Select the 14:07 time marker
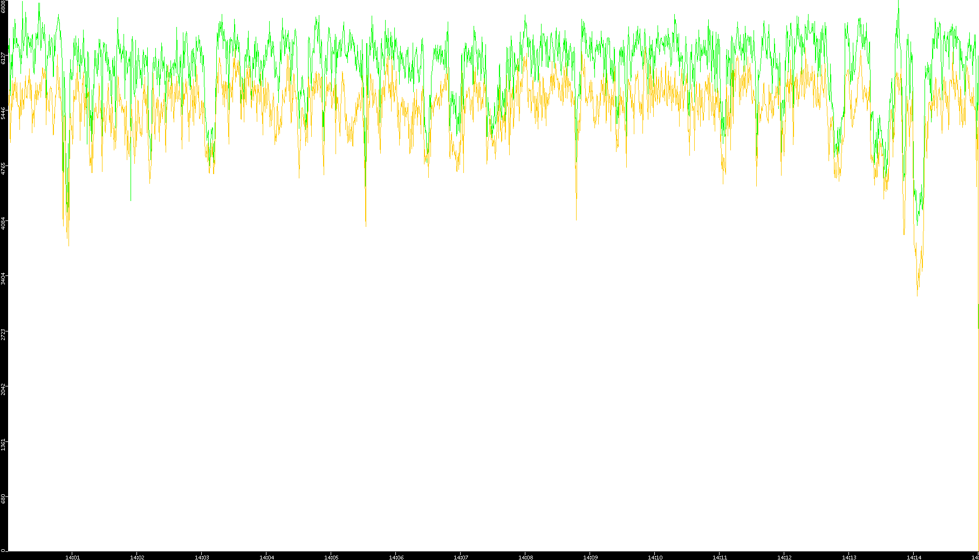This screenshot has width=979, height=560. point(461,557)
